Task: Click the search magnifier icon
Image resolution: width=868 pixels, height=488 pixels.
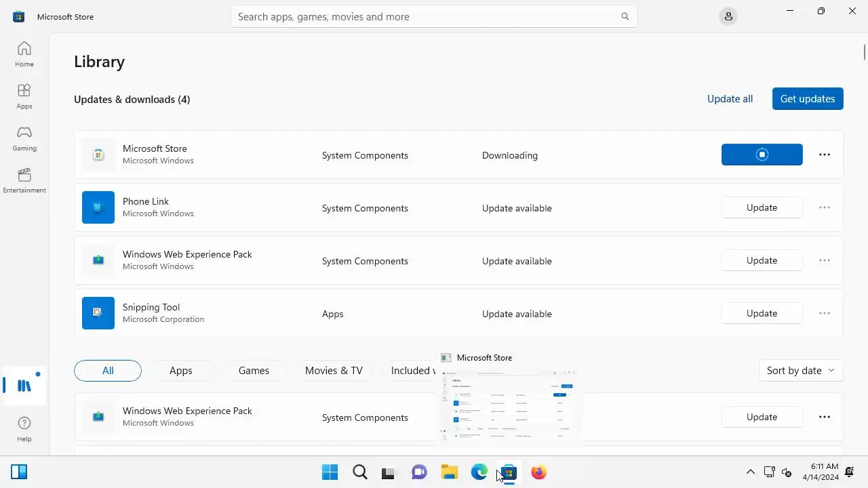Action: (625, 16)
